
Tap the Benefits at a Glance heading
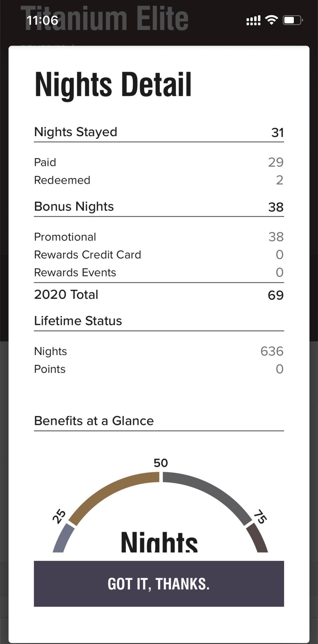pos(94,421)
